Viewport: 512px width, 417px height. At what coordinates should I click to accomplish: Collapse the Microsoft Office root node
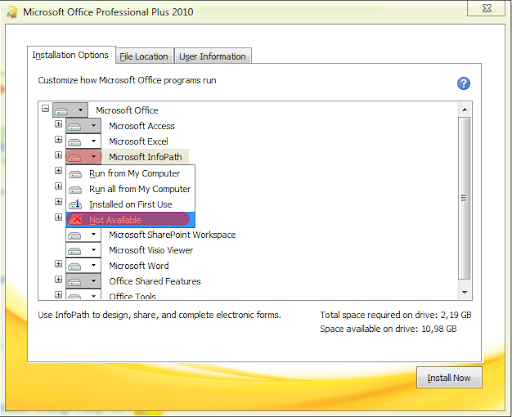[x=45, y=109]
